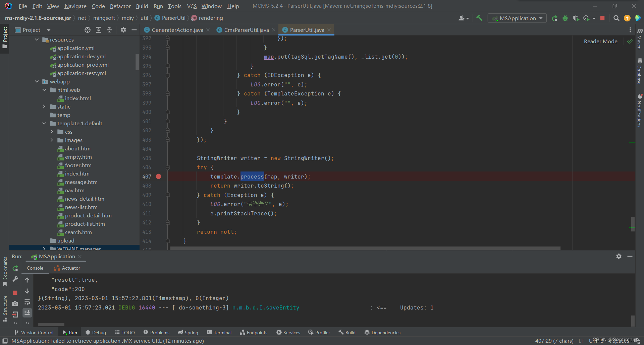Toggle scroll to end in console
This screenshot has width=644, height=345.
(27, 313)
